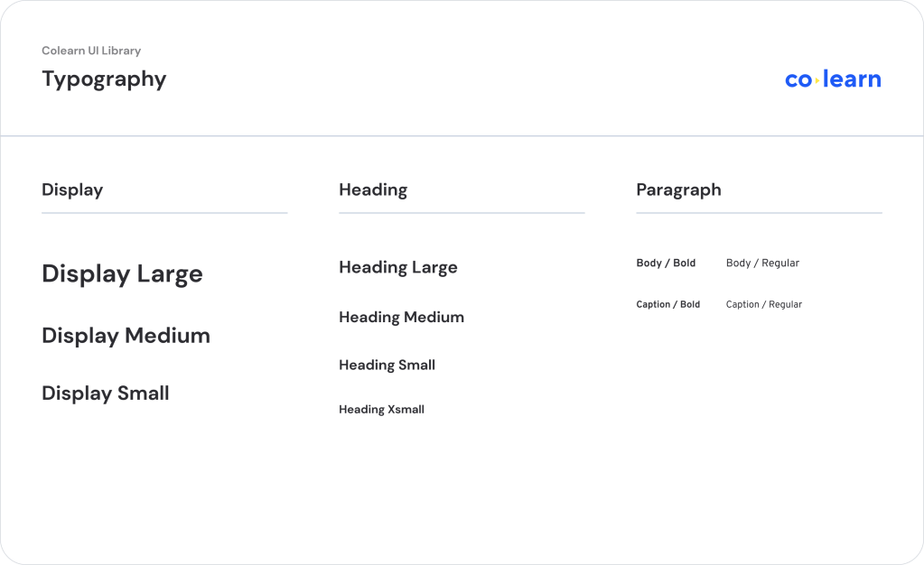The width and height of the screenshot is (924, 565).
Task: Select the Paragraph section heading
Action: click(x=678, y=190)
